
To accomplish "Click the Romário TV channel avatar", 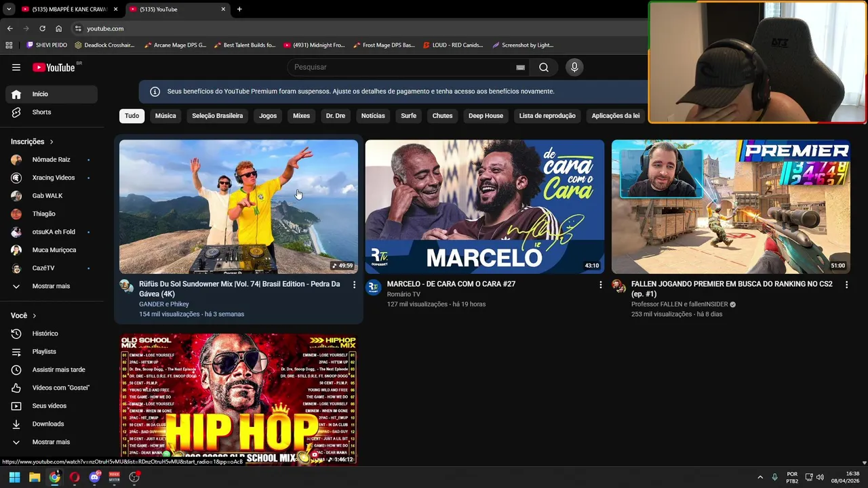I will pos(374,287).
